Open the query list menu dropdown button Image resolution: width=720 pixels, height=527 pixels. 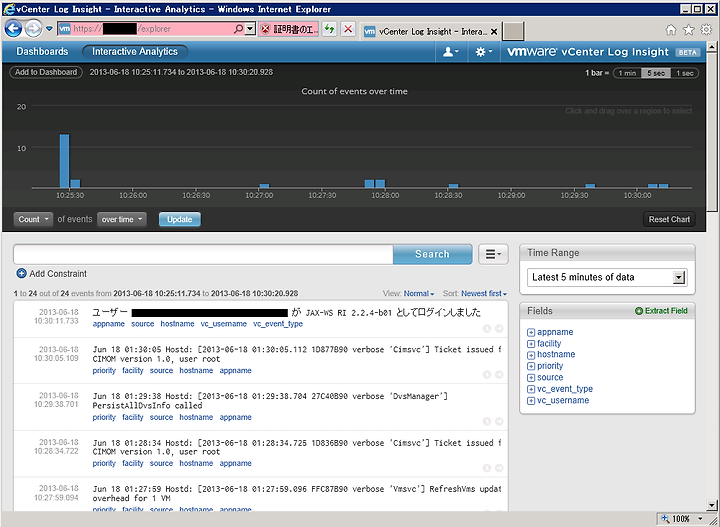tap(493, 254)
